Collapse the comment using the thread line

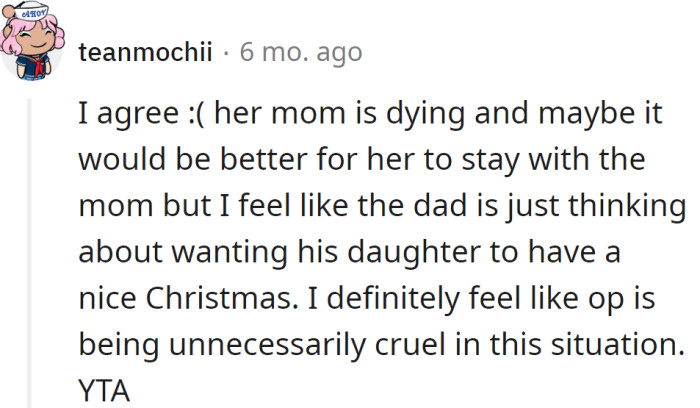click(x=31, y=250)
